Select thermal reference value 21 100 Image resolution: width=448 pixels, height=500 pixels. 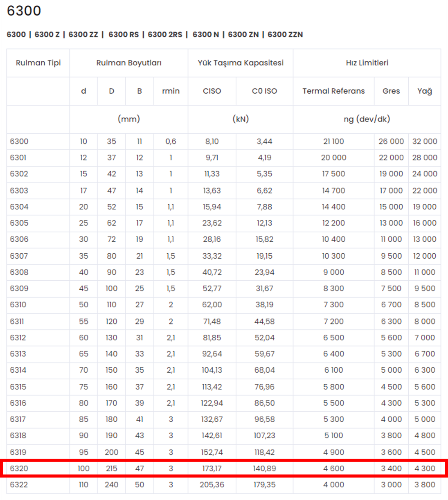point(333,141)
